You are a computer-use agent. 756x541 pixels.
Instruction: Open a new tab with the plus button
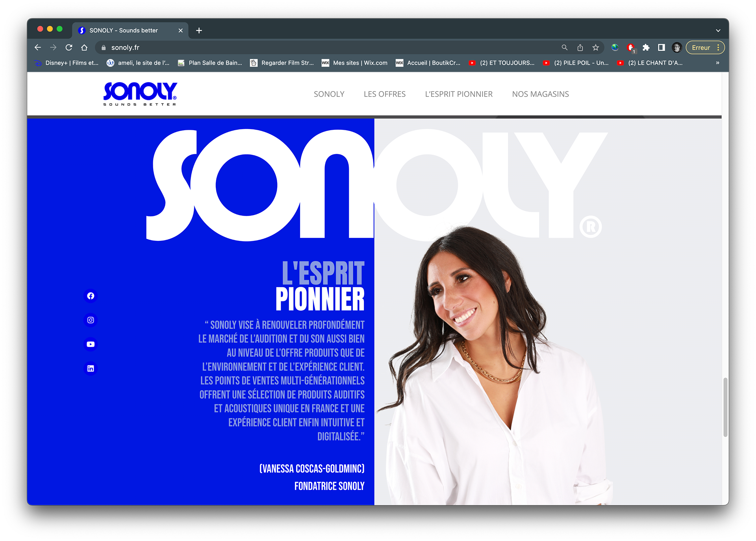coord(199,30)
